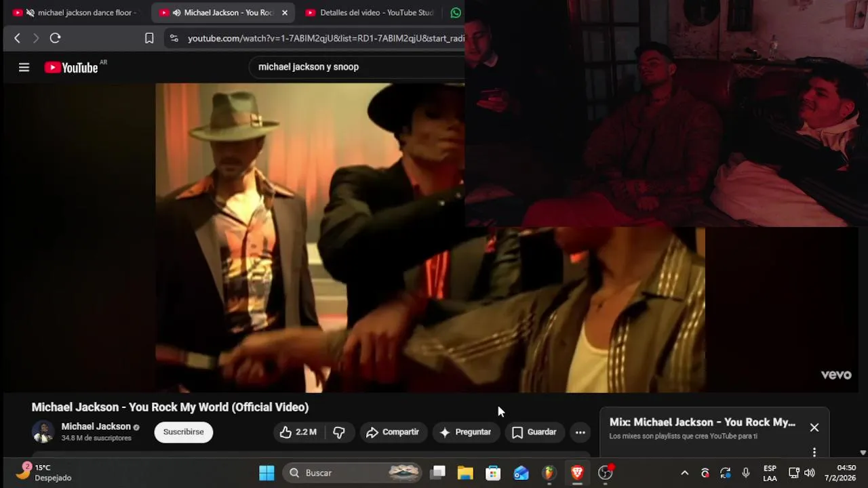
Task: Like the video (2.2 M)
Action: click(x=298, y=432)
